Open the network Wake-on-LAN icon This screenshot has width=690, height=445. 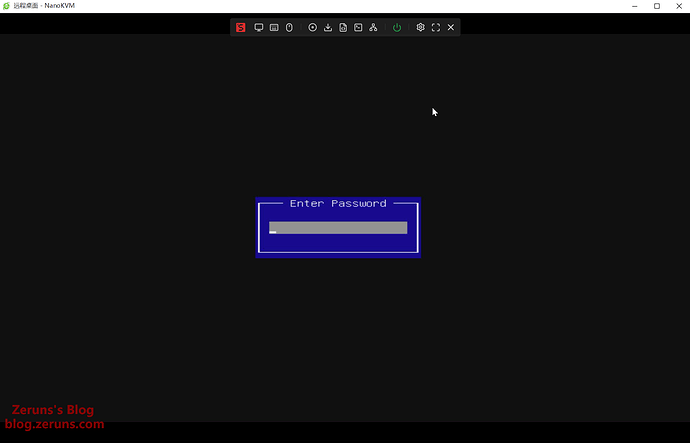(373, 28)
